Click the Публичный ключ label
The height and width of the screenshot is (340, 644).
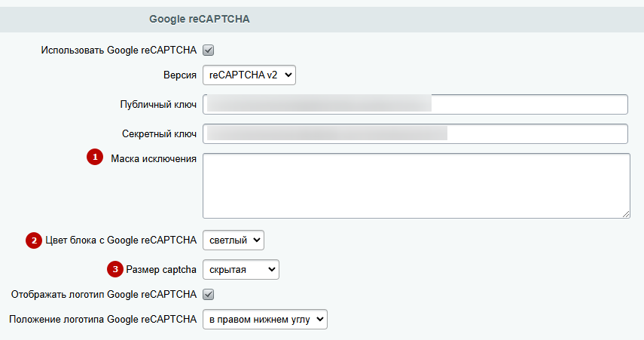(x=158, y=105)
